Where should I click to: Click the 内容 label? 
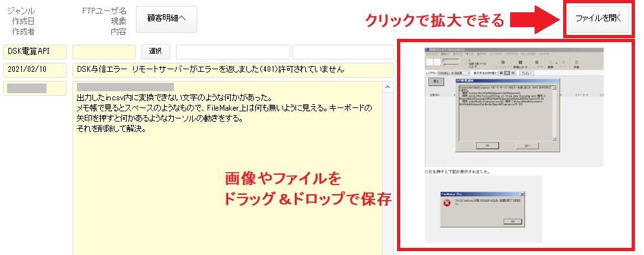click(x=118, y=32)
